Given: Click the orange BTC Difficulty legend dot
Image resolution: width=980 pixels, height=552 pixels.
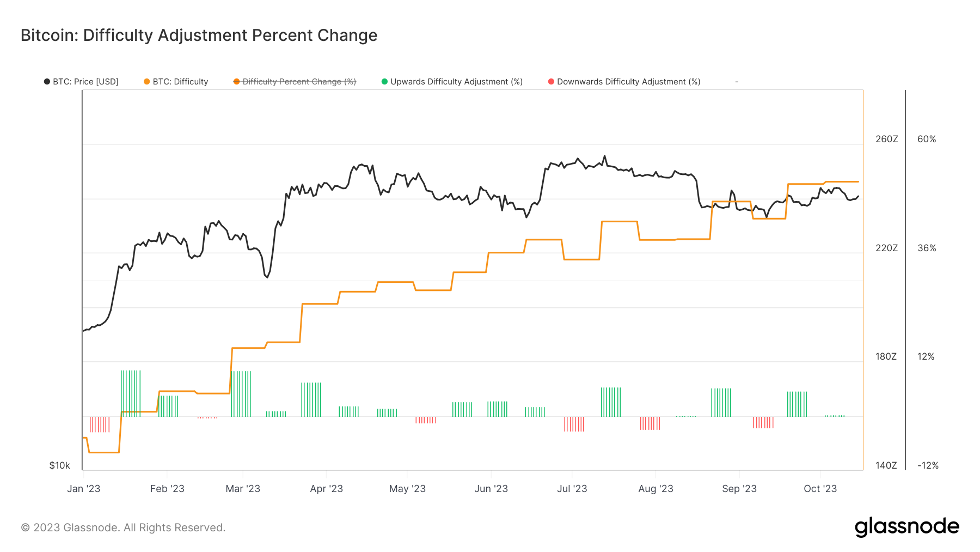Looking at the screenshot, I should 146,82.
